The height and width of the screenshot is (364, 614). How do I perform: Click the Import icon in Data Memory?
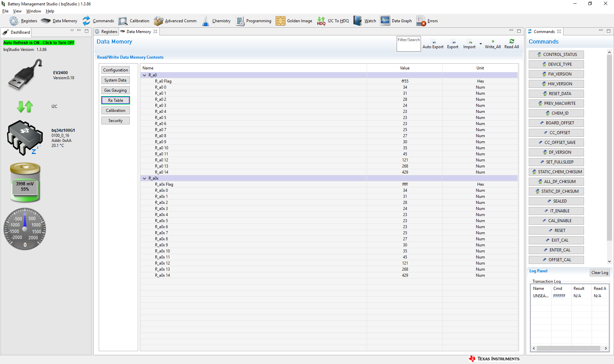point(469,44)
